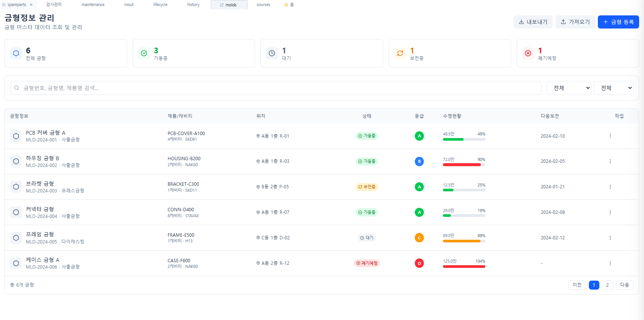Image resolution: width=644 pixels, height=320 pixels.
Task: Click the mold icon of 커넥터 금형
Action: [16, 212]
